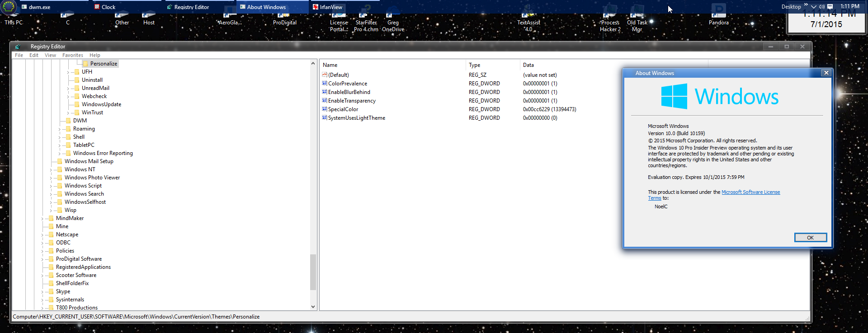Click the WindowsUpdate key folder icon
868x333 pixels.
[x=77, y=104]
